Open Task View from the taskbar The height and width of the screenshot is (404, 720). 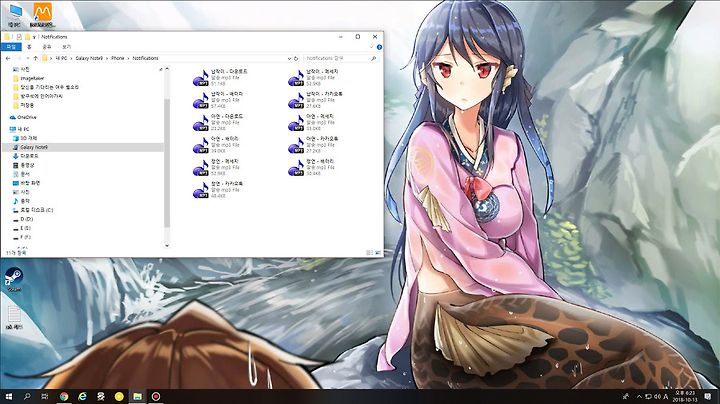(x=45, y=396)
